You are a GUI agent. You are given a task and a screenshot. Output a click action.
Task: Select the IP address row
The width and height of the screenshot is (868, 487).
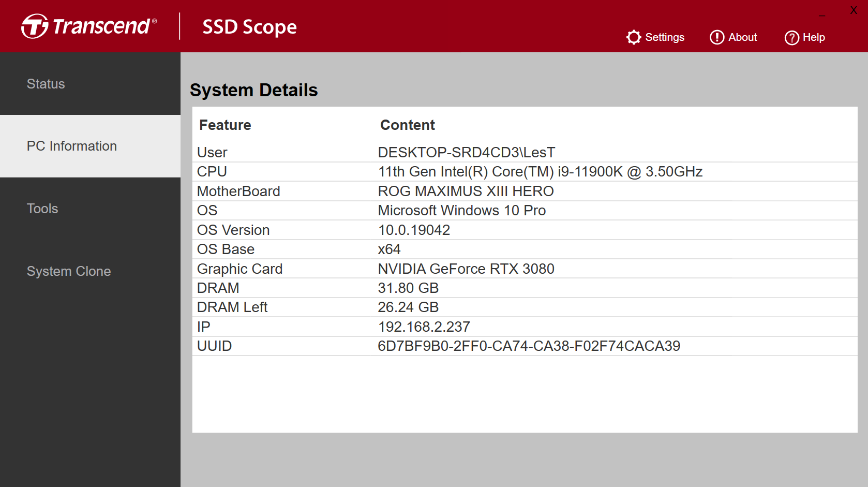pos(525,327)
